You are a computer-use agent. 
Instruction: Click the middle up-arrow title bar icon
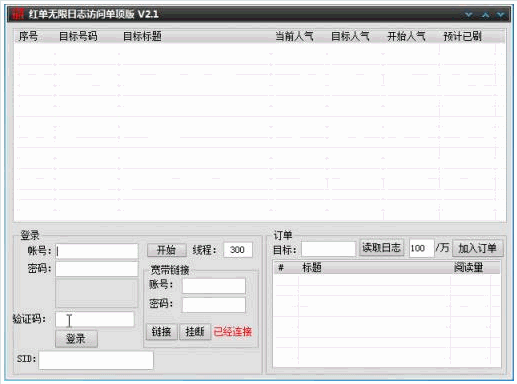click(486, 15)
